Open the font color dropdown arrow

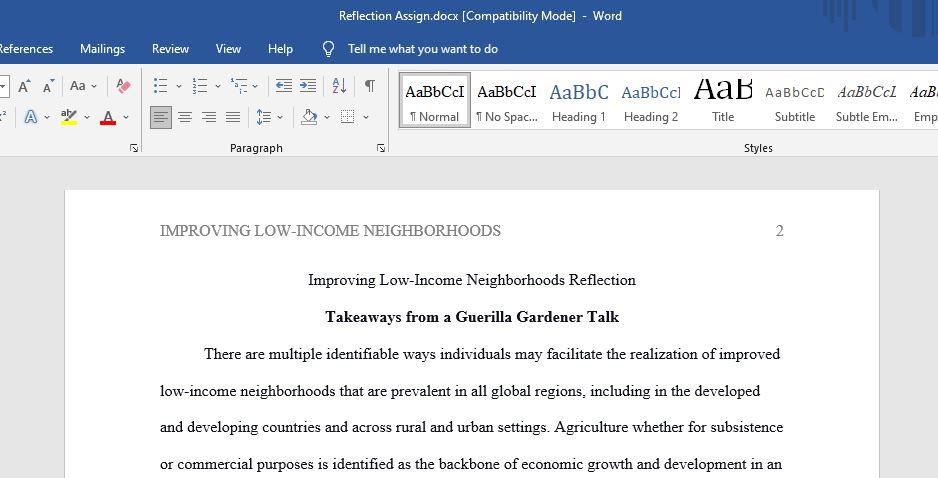pyautogui.click(x=126, y=117)
